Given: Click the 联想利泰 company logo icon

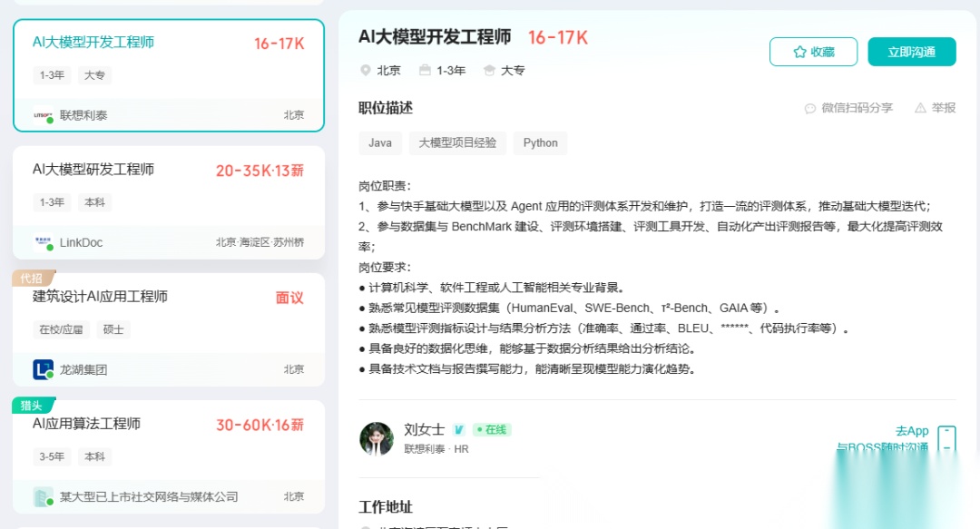Looking at the screenshot, I should (44, 115).
